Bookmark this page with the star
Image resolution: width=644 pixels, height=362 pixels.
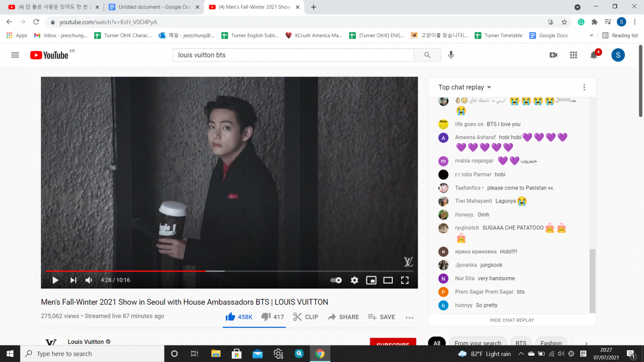(x=564, y=22)
